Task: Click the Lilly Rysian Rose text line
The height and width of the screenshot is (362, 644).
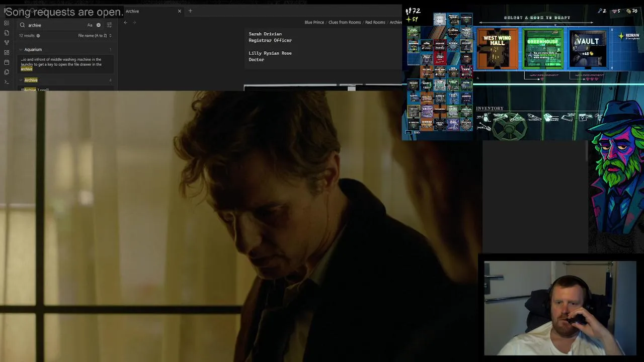Action: pyautogui.click(x=270, y=53)
